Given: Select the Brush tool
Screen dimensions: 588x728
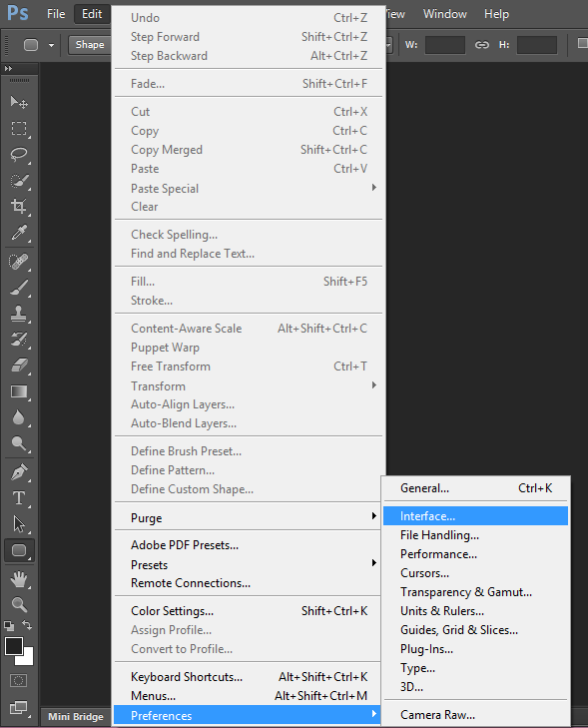Looking at the screenshot, I should pos(19,288).
